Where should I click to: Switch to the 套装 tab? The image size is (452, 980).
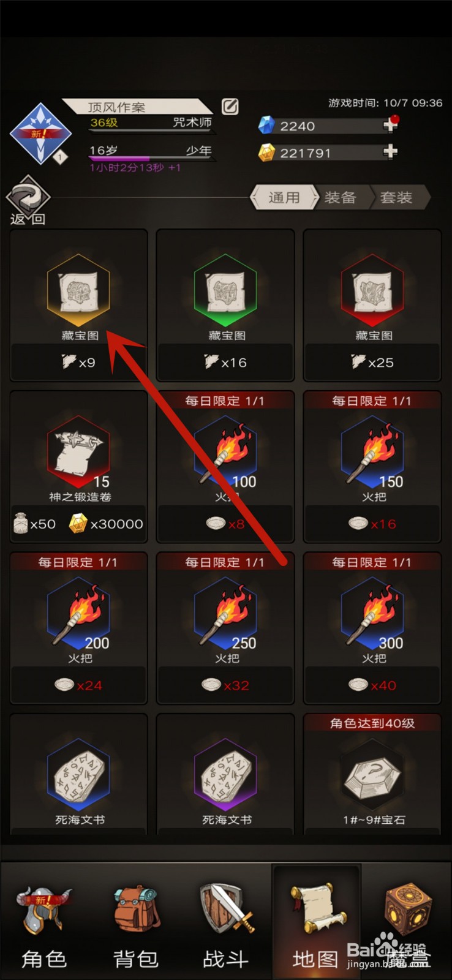click(397, 198)
